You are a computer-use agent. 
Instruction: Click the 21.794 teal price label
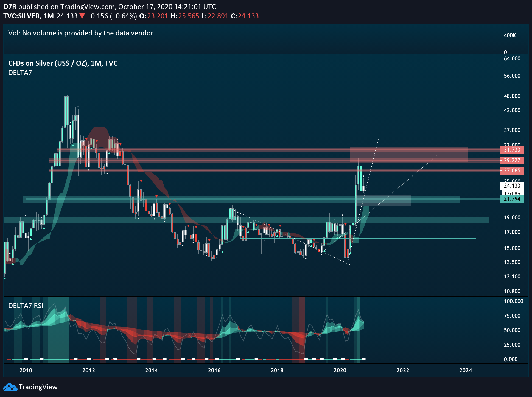512,199
